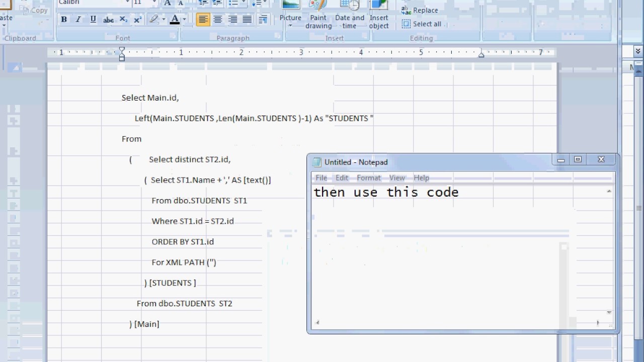
Task: Click in Notepad text 'then use this code'
Action: (x=386, y=192)
